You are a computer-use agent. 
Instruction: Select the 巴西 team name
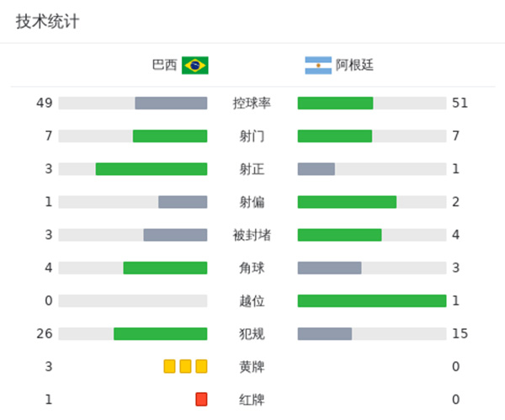click(x=164, y=65)
